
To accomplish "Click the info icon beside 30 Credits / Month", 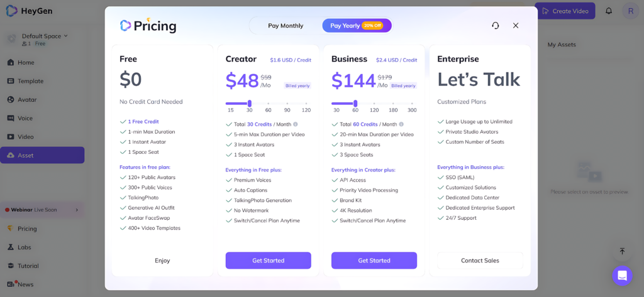I will tap(296, 124).
